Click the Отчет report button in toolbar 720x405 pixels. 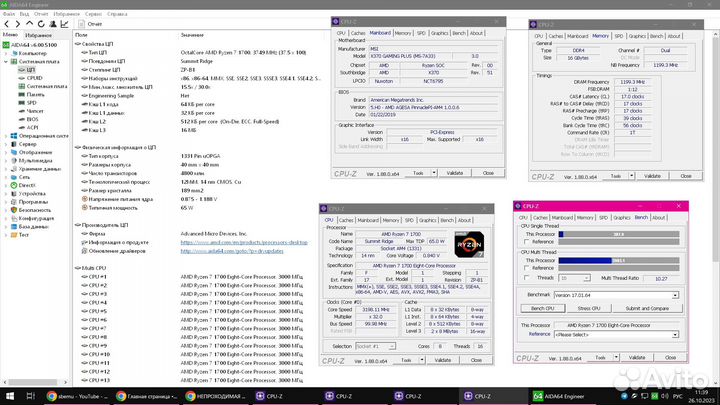point(90,24)
